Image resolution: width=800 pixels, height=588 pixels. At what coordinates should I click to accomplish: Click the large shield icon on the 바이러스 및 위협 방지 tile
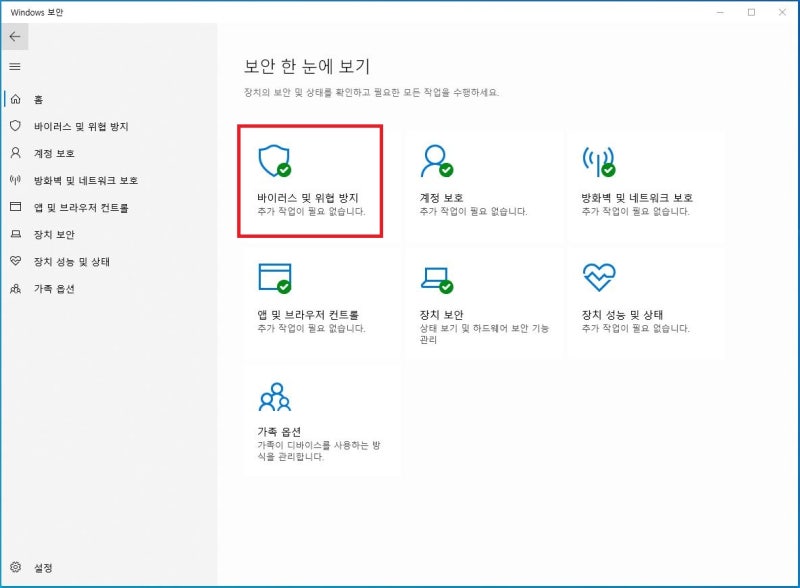pos(274,161)
